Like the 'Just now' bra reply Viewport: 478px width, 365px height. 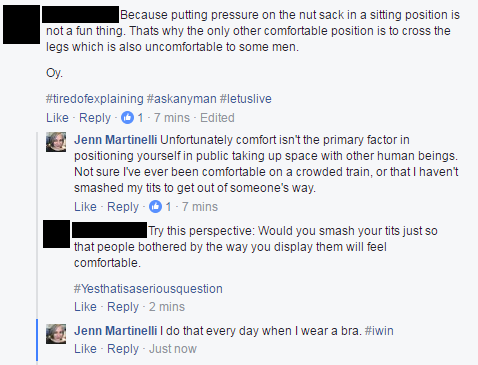coord(85,349)
